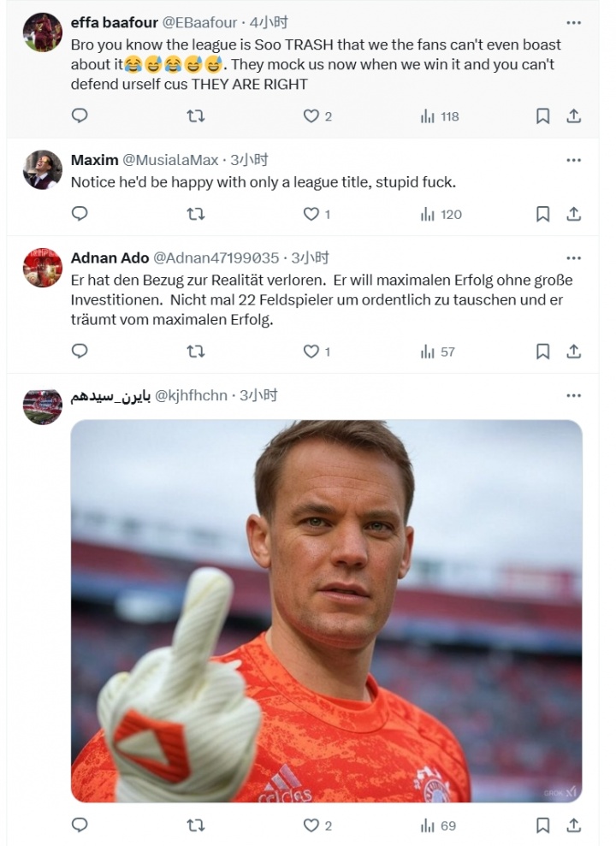View analytics showing 120 views
The height and width of the screenshot is (846, 616).
tap(441, 214)
